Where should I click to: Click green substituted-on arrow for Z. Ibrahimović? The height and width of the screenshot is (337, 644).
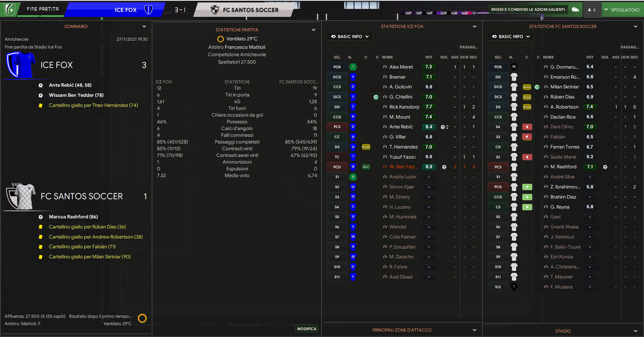coord(527,187)
